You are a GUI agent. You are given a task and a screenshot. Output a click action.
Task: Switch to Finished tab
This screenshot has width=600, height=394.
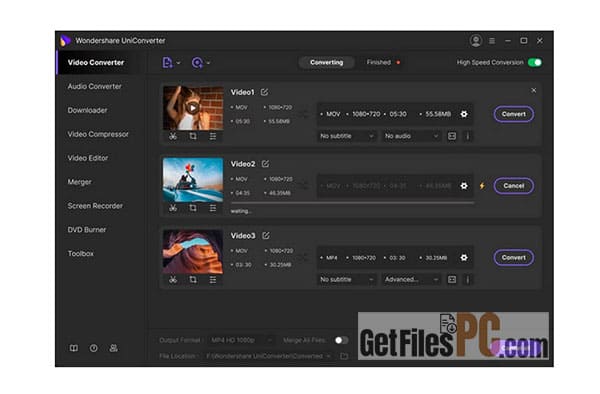[378, 62]
